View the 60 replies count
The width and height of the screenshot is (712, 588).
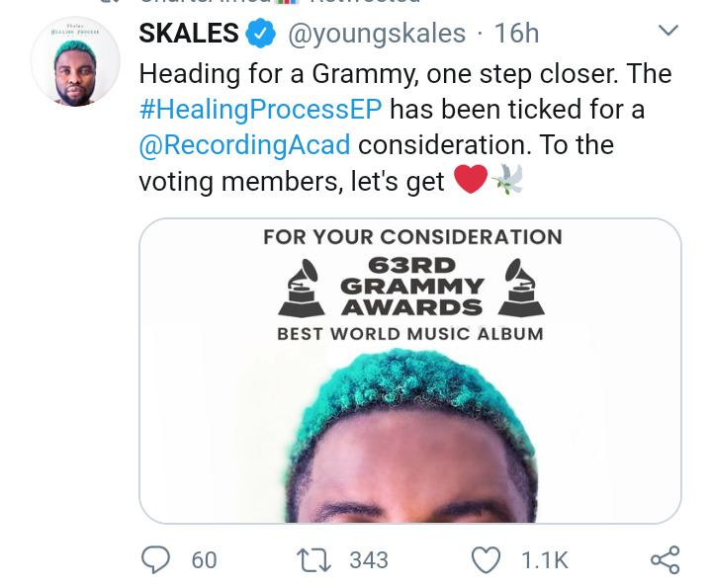[204, 560]
